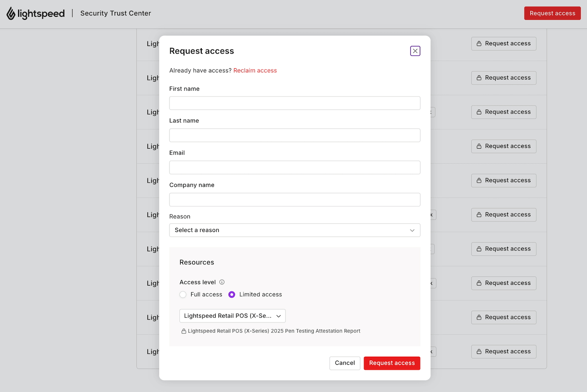Click the Lightspeed flame logo
587x392 pixels.
(x=11, y=13)
